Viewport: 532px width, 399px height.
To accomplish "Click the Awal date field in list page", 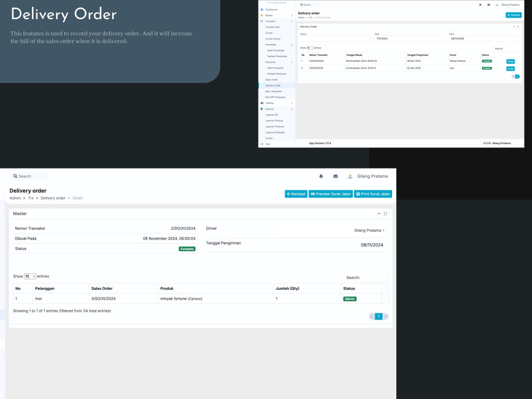I will [410, 39].
